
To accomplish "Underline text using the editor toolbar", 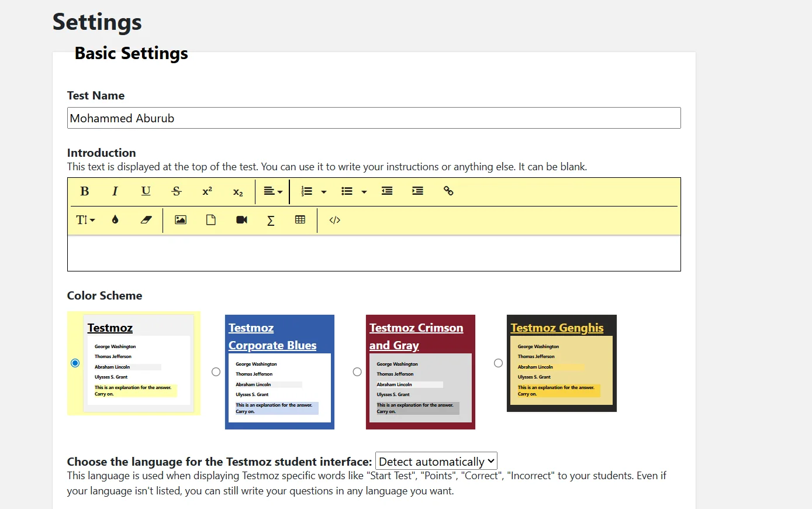I will click(x=146, y=191).
